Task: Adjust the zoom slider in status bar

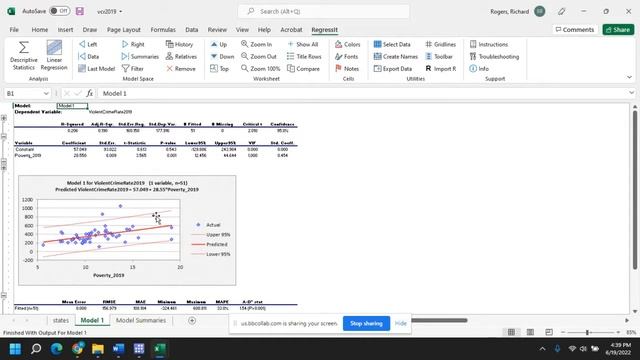Action: (x=587, y=333)
